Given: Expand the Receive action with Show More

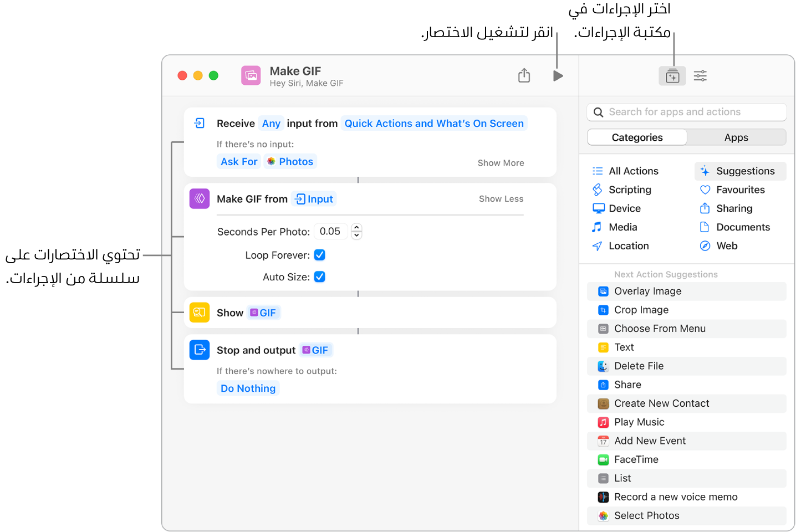Looking at the screenshot, I should point(500,162).
